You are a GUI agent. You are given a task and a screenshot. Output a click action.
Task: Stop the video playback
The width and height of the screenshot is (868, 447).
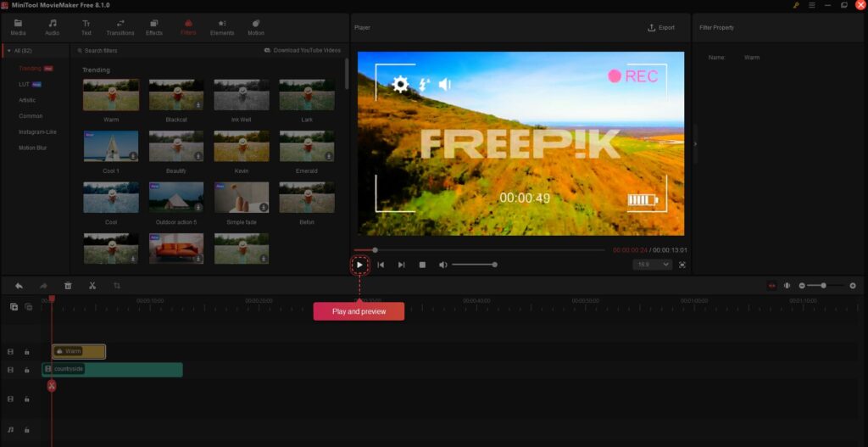click(422, 265)
